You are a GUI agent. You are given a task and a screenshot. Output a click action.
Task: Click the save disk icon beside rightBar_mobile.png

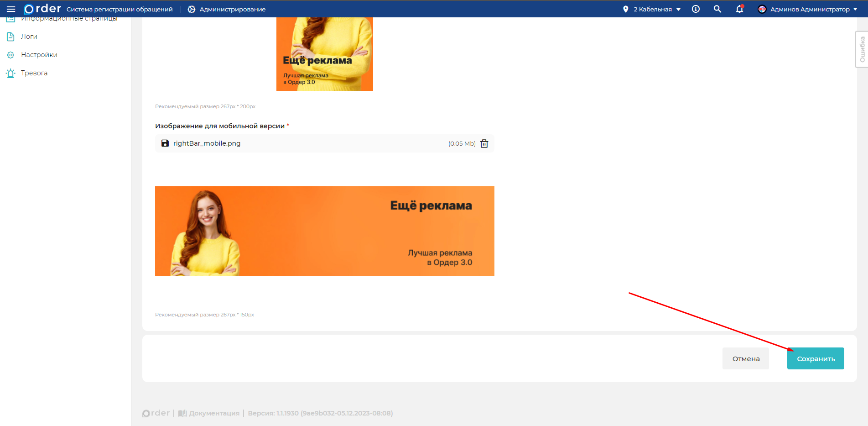165,143
